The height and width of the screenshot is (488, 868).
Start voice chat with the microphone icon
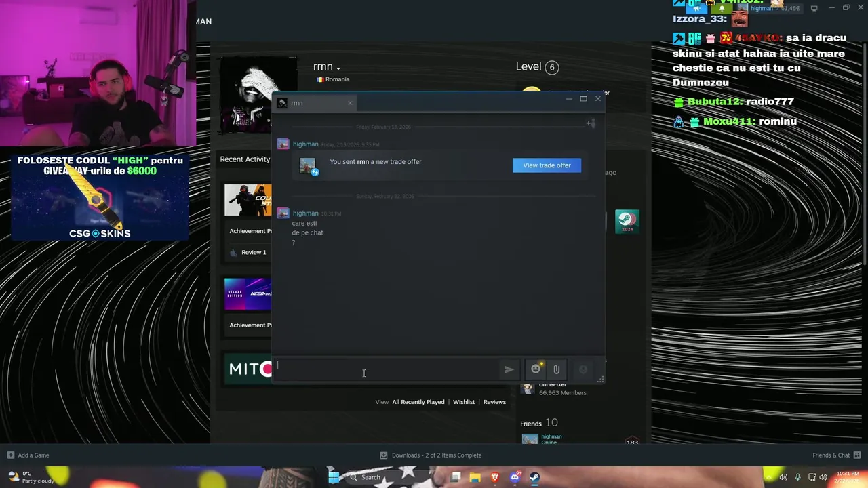pos(583,369)
